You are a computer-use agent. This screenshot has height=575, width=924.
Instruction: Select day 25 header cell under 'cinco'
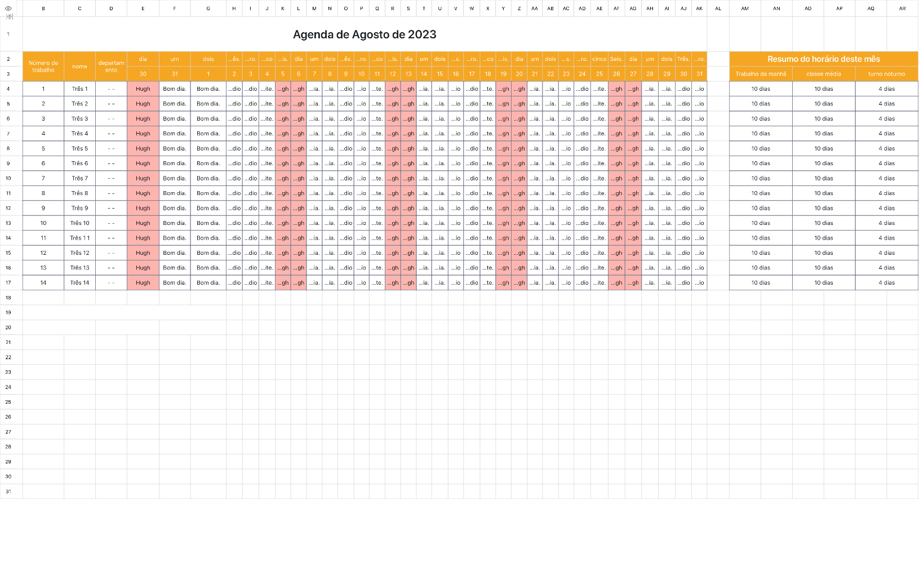599,74
